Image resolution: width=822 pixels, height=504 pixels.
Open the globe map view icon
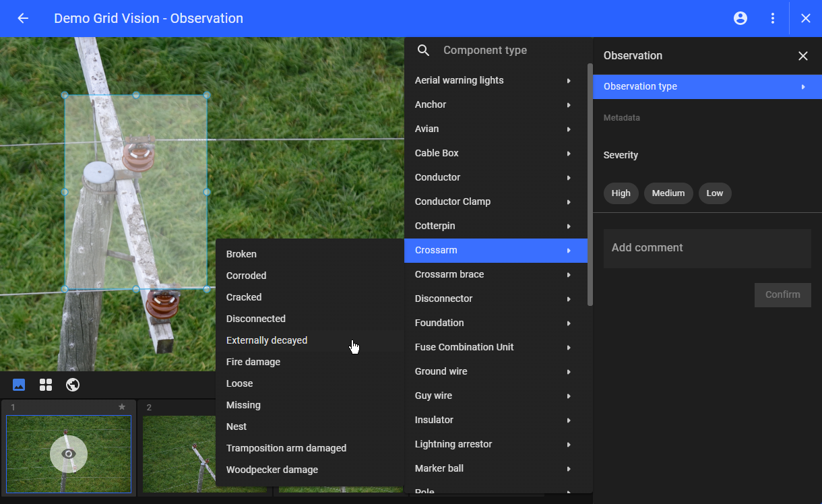[73, 385]
